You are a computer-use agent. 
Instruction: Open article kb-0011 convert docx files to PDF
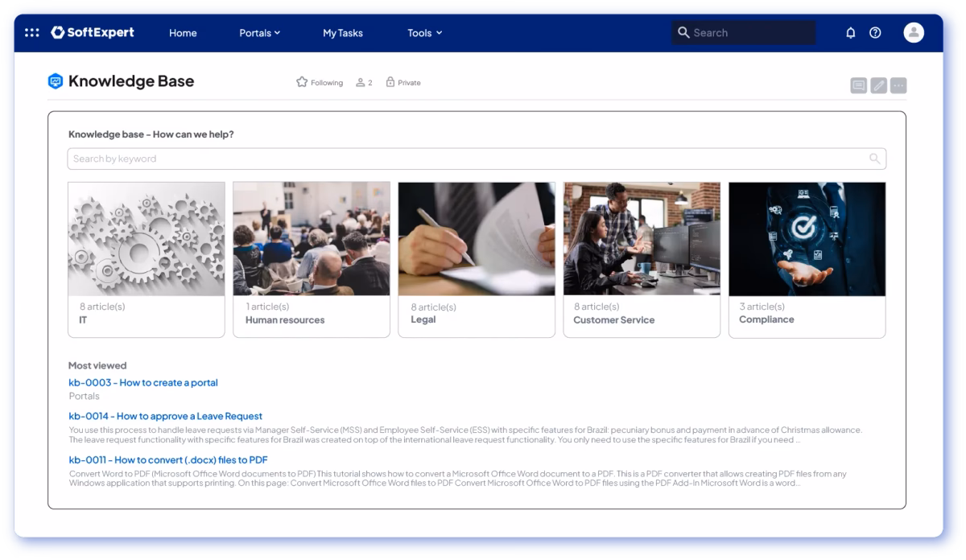(167, 459)
